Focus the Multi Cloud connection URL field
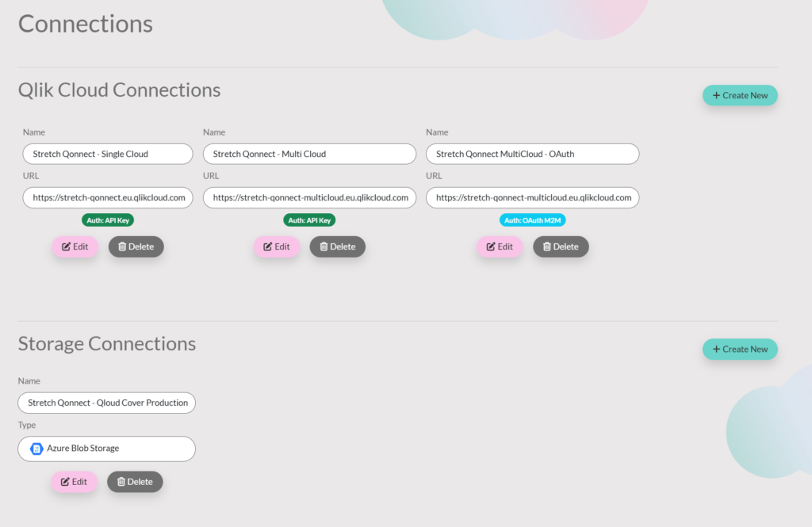The width and height of the screenshot is (812, 527). click(310, 197)
